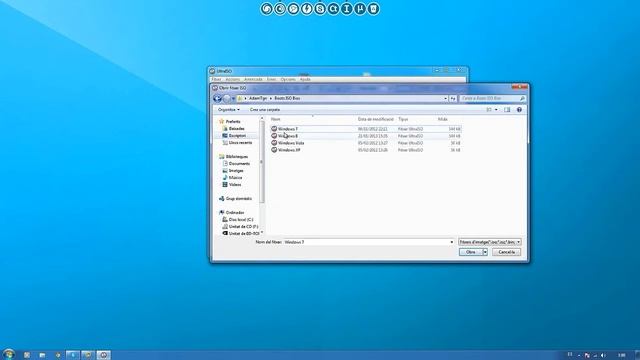Open the Ajuda menu in UltraISO
This screenshot has width=640, height=360.
pos(305,79)
